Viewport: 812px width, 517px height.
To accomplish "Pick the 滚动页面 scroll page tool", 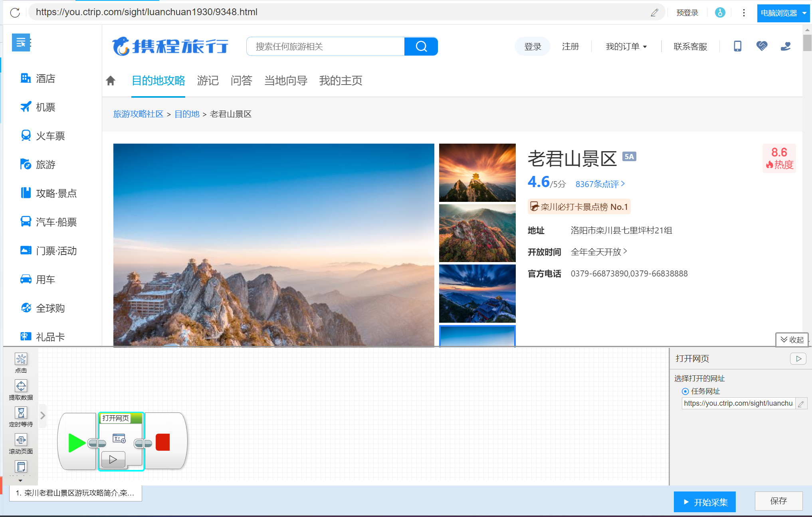I will (21, 440).
